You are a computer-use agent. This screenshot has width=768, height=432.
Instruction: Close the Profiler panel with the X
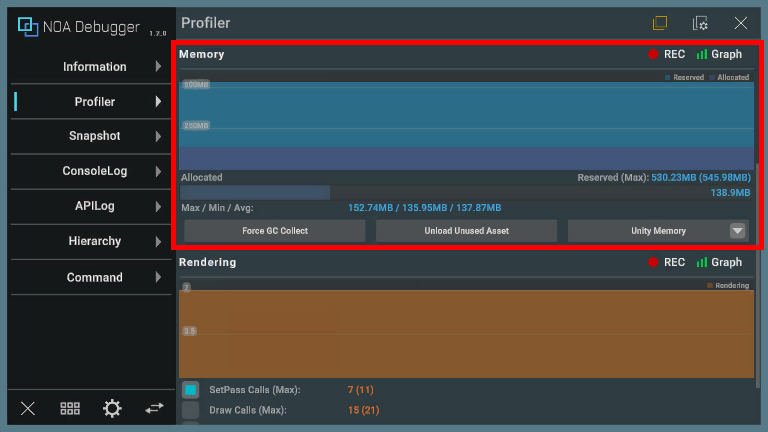pos(741,23)
